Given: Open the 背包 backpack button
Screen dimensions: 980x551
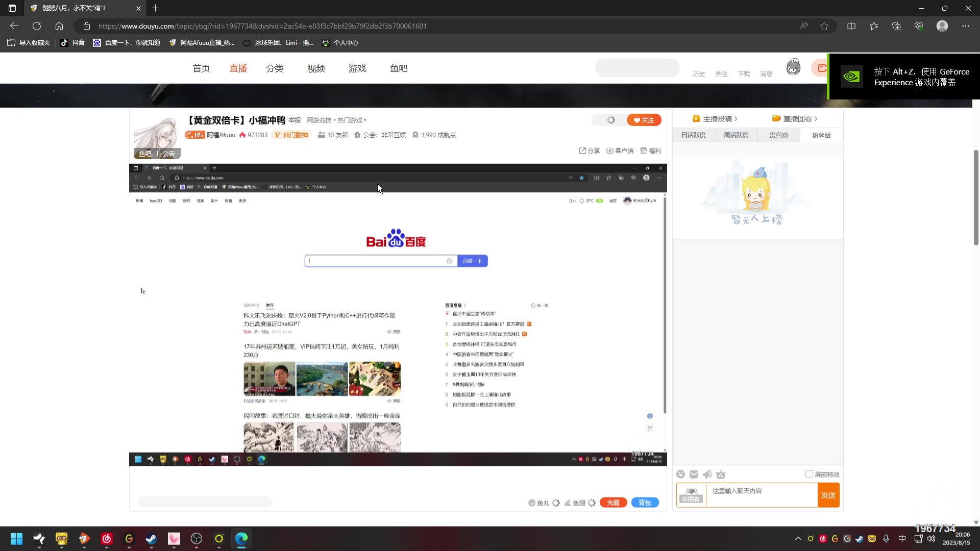Looking at the screenshot, I should [645, 503].
